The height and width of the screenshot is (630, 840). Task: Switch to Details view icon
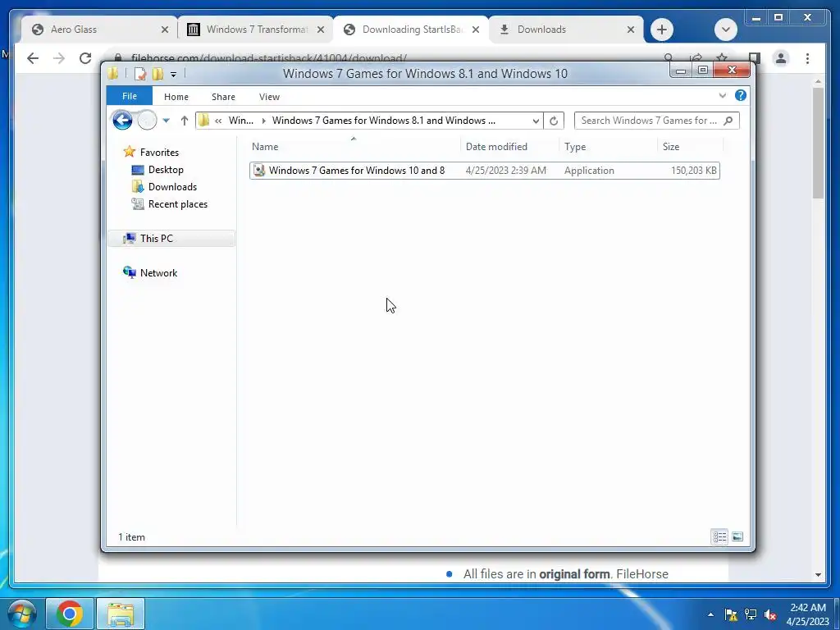coord(719,536)
